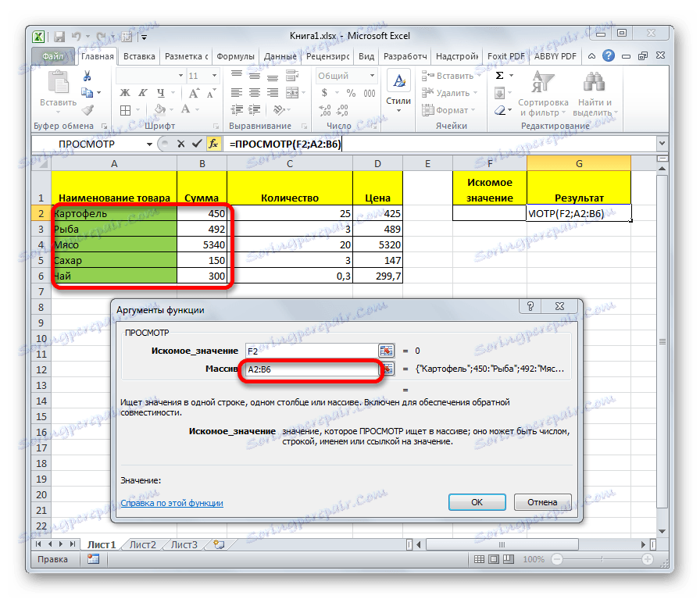
Task: Click the Clear eraser icon
Action: point(500,110)
